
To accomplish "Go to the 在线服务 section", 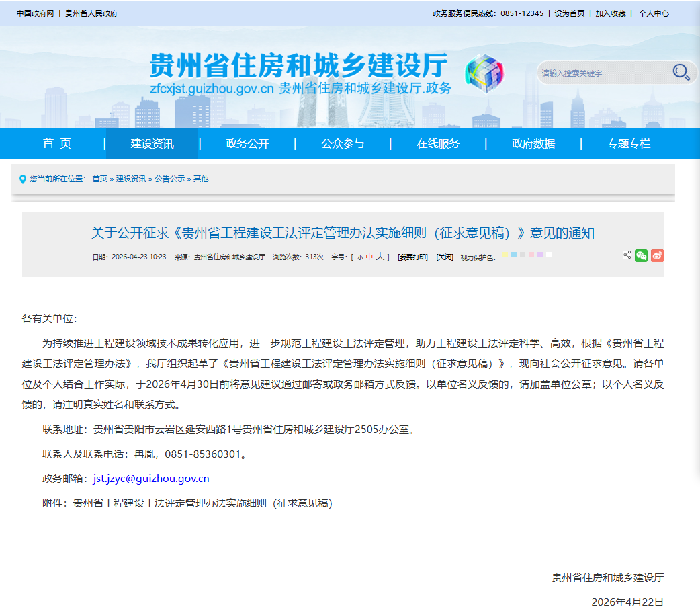I will pos(438,143).
